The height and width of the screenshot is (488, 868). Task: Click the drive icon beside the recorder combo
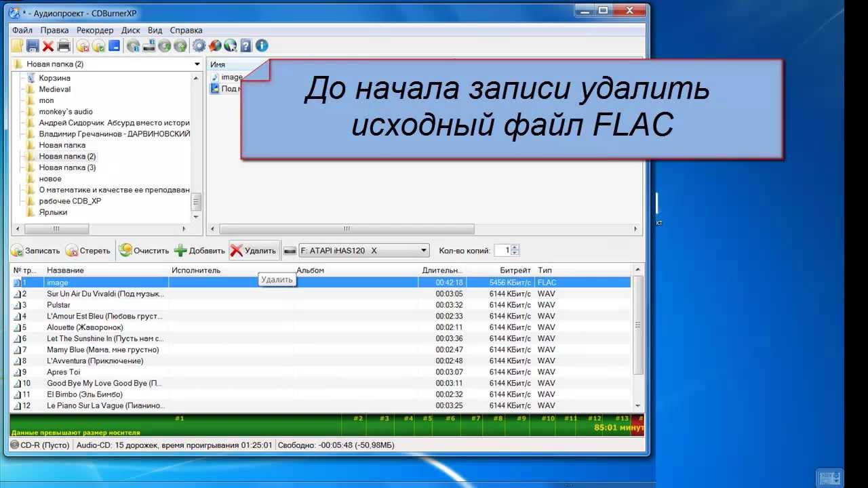pyautogui.click(x=290, y=251)
